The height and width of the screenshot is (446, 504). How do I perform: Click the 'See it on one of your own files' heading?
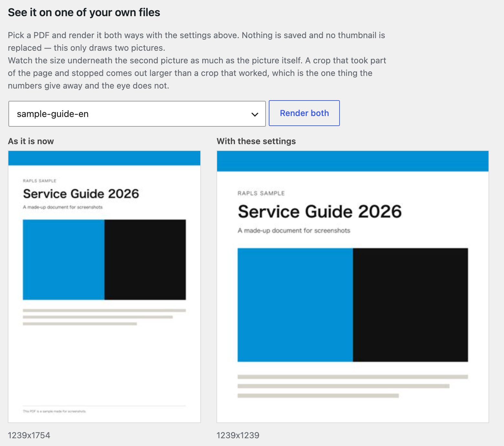coord(84,13)
